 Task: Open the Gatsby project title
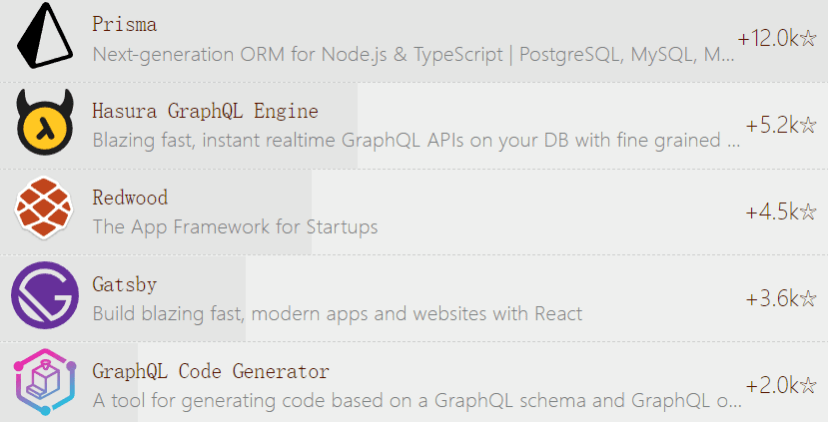tap(125, 285)
